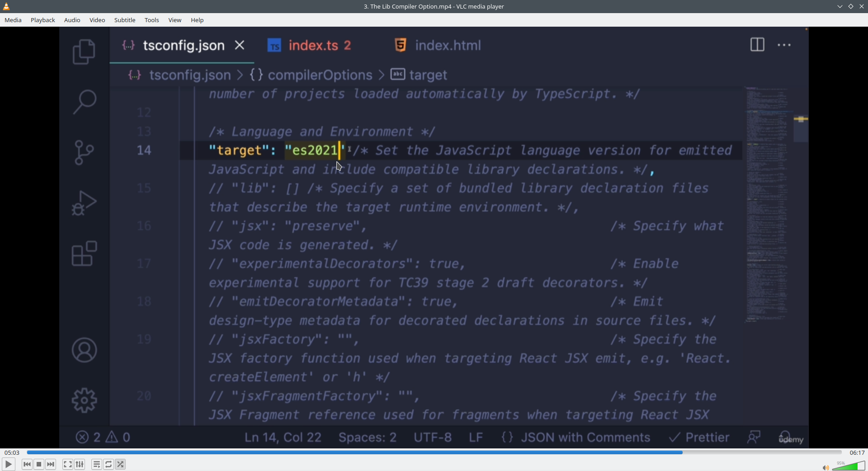The height and width of the screenshot is (471, 868).
Task: Click the Source Control icon in video
Action: 84,152
